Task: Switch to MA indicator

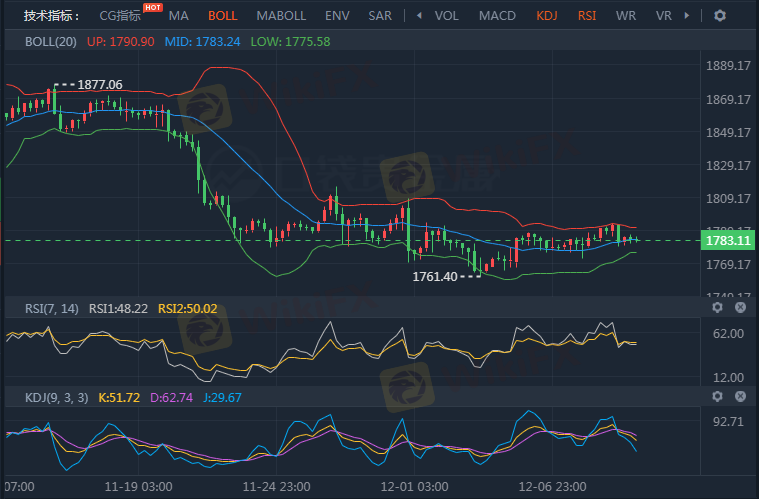Action: [178, 16]
